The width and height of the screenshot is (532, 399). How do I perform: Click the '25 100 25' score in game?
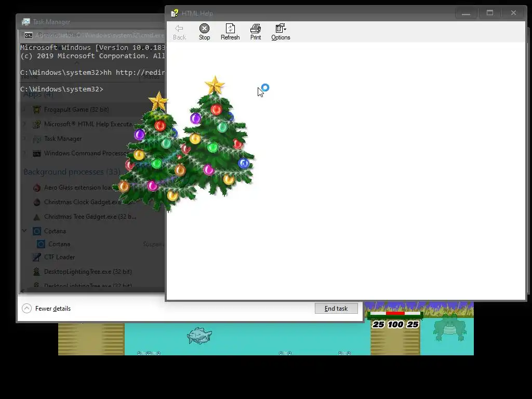tap(395, 325)
